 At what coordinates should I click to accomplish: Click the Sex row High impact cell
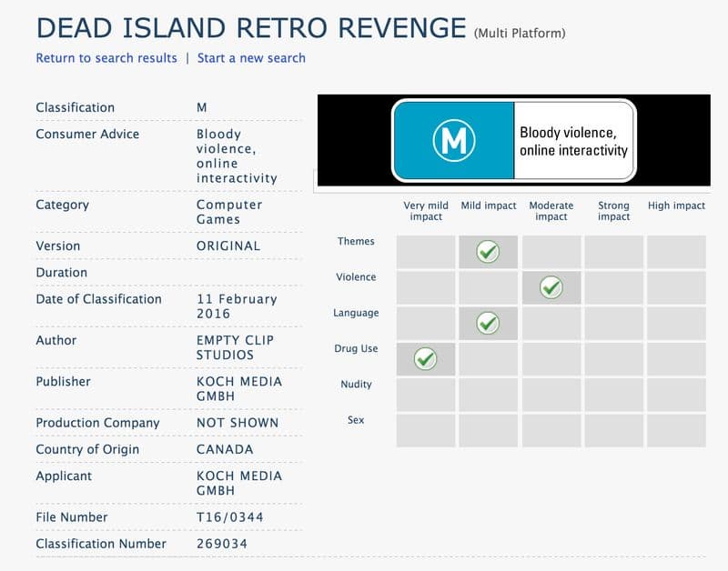[676, 430]
